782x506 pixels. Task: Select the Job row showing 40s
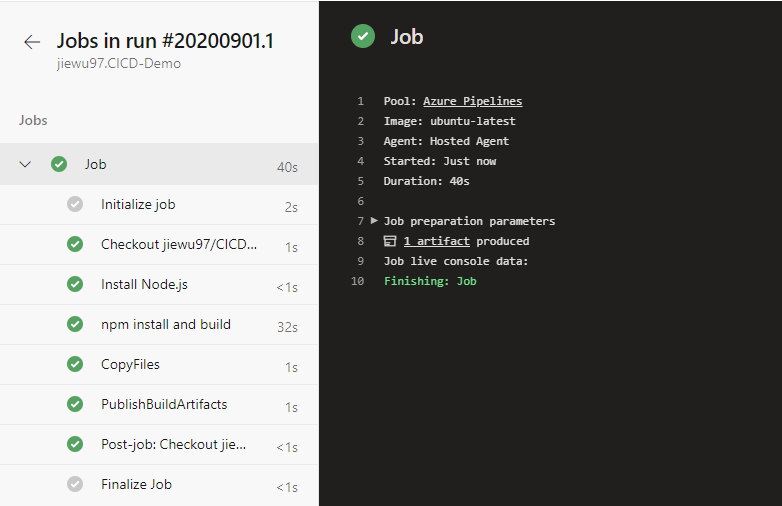[159, 164]
